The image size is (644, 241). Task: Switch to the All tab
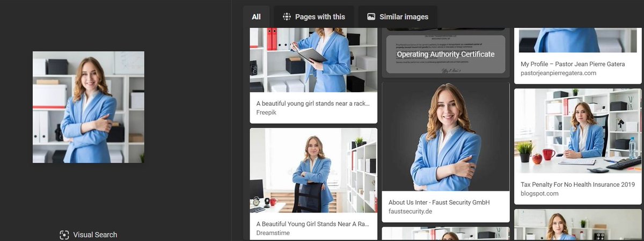(x=256, y=17)
